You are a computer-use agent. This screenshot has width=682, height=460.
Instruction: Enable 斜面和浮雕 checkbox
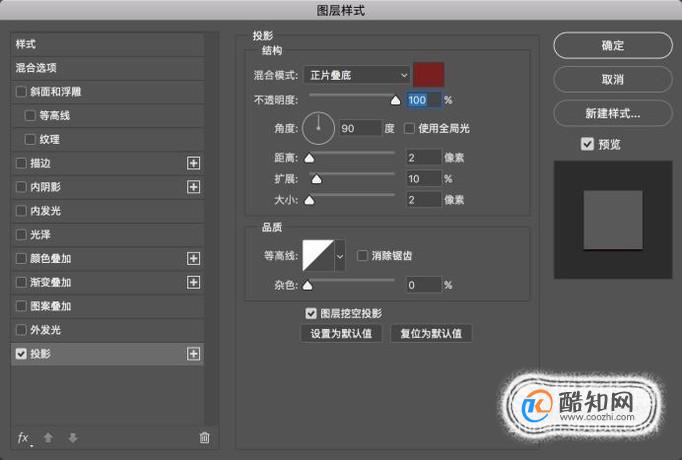[x=21, y=92]
